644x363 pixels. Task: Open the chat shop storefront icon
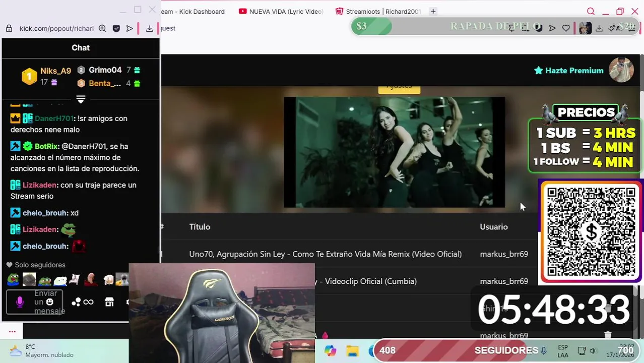[109, 302]
